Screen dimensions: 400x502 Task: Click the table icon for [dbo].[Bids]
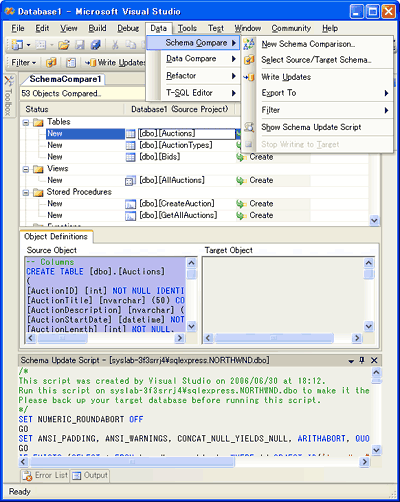(130, 157)
